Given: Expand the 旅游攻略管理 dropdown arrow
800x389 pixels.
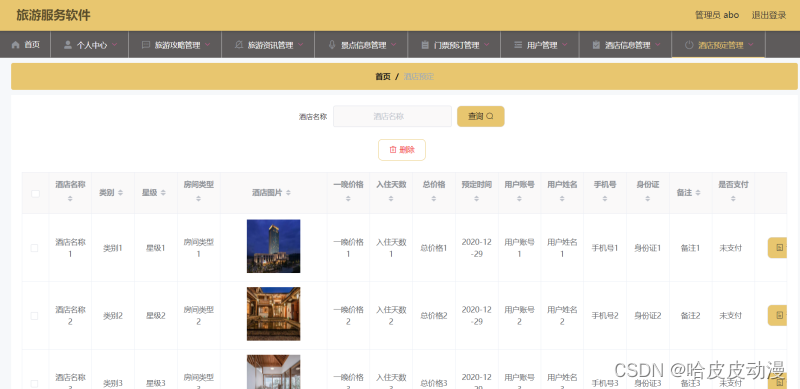Looking at the screenshot, I should click(208, 45).
